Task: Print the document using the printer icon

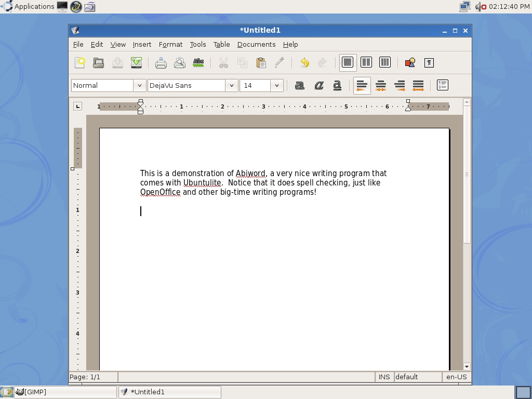Action: (x=161, y=63)
